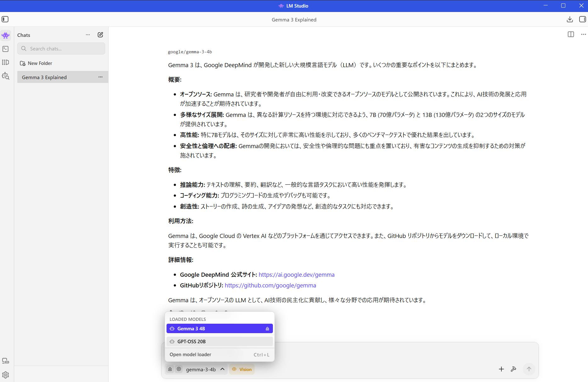The image size is (588, 382).
Task: Open options for Gemma 3 Explained chat
Action: click(x=100, y=77)
